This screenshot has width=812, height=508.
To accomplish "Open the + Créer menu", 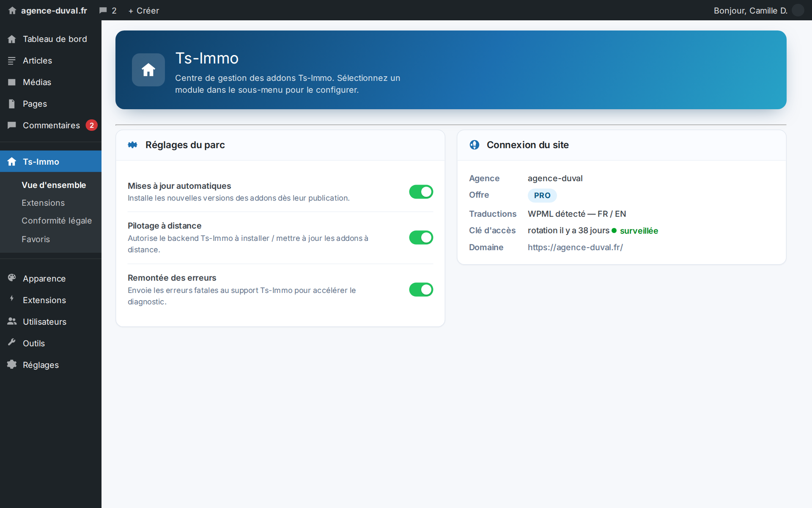I will [x=144, y=11].
